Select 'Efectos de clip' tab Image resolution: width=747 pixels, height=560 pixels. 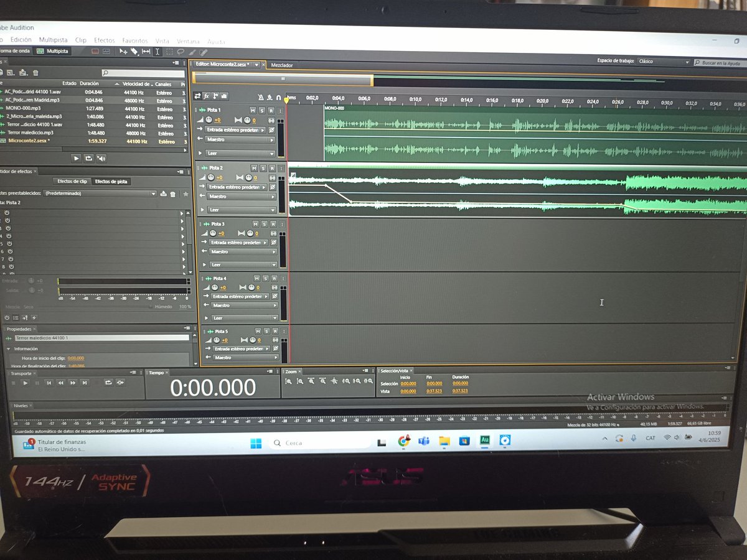72,181
